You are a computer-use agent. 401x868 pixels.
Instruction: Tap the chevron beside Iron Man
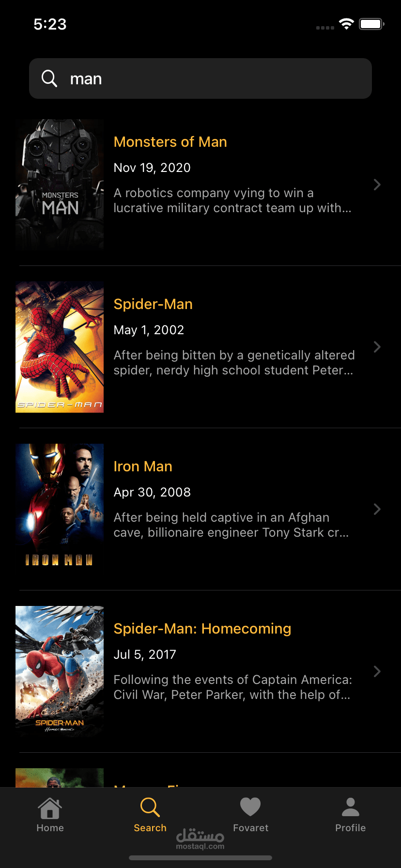[x=377, y=509]
